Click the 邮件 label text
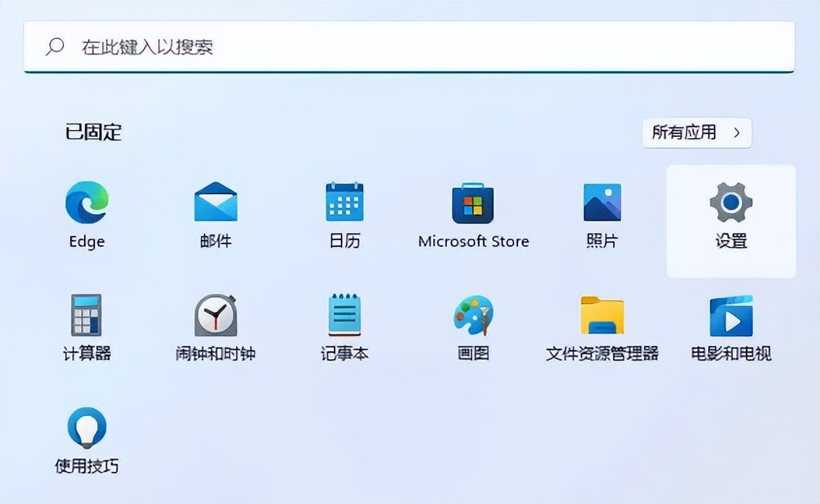The width and height of the screenshot is (820, 504). click(x=214, y=242)
